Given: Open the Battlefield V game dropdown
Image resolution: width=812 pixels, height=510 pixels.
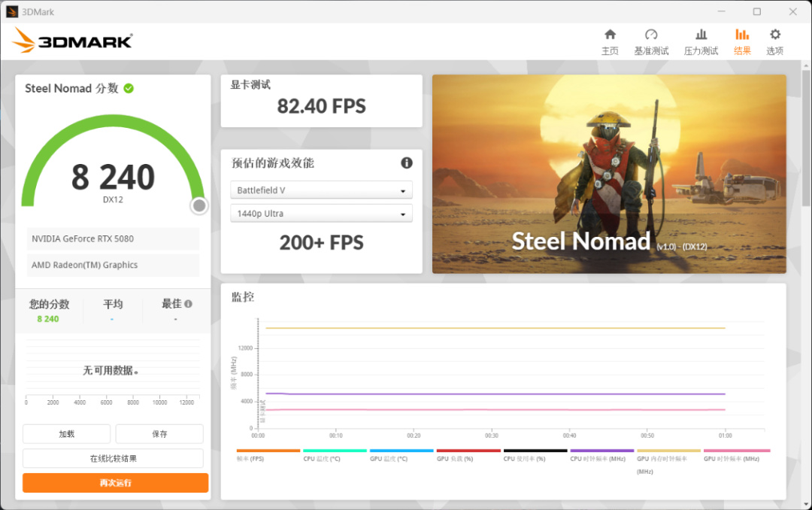Looking at the screenshot, I should tap(321, 190).
